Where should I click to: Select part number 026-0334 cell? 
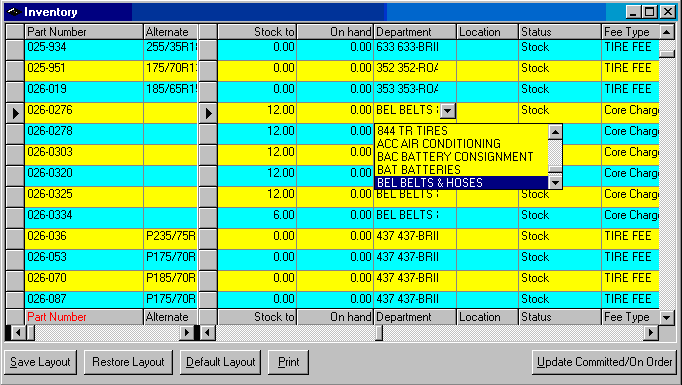click(x=84, y=218)
